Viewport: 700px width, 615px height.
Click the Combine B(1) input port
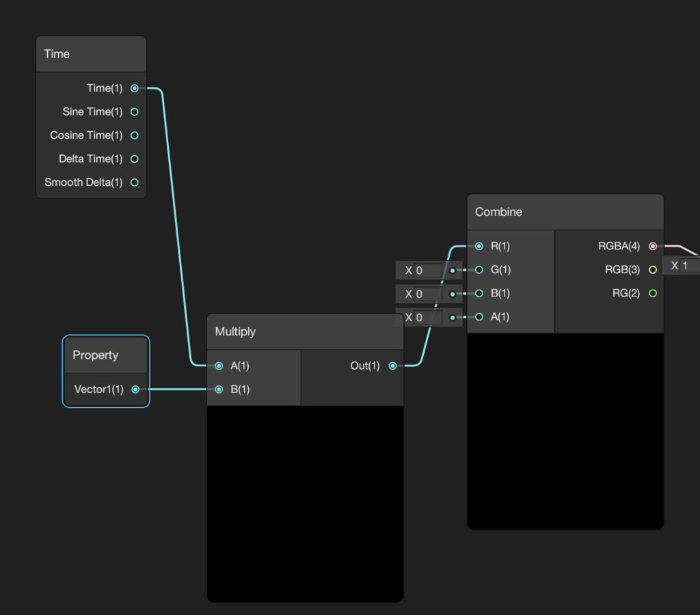[x=479, y=294]
